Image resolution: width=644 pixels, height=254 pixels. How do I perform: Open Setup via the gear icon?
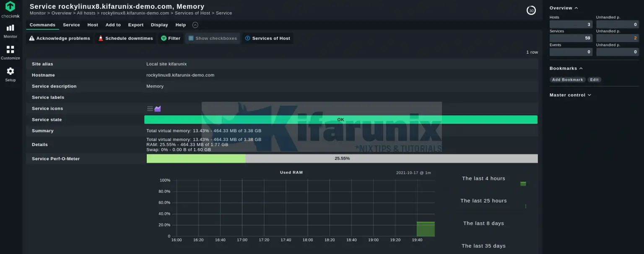[x=10, y=74]
